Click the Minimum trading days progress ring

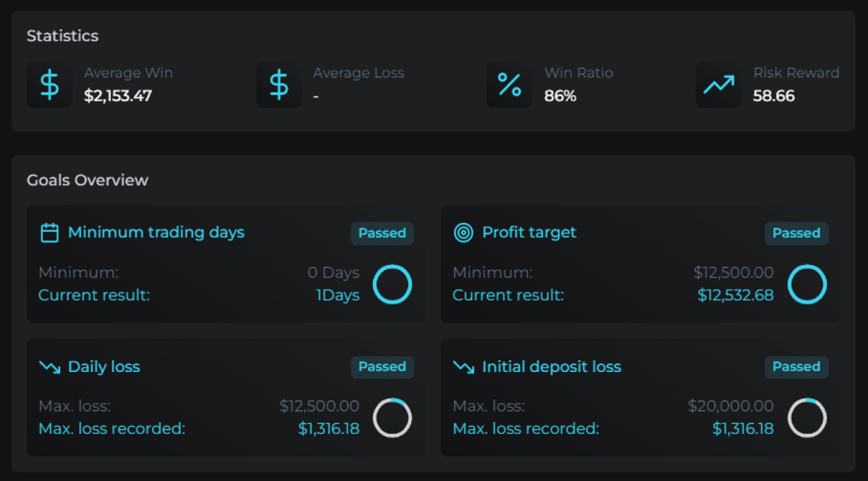392,284
